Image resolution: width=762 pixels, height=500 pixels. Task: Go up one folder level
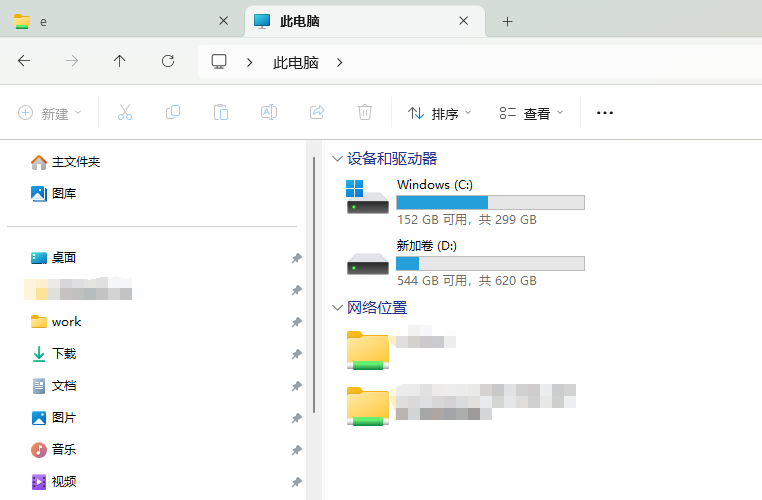coord(120,61)
